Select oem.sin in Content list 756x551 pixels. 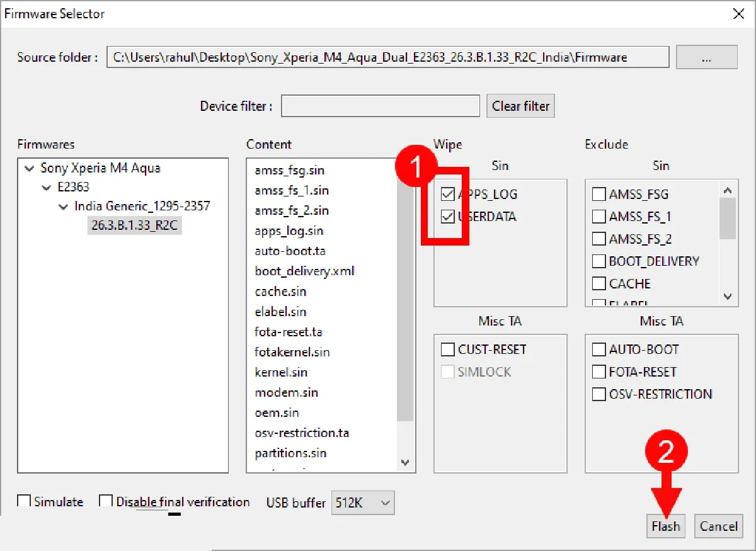click(x=277, y=412)
